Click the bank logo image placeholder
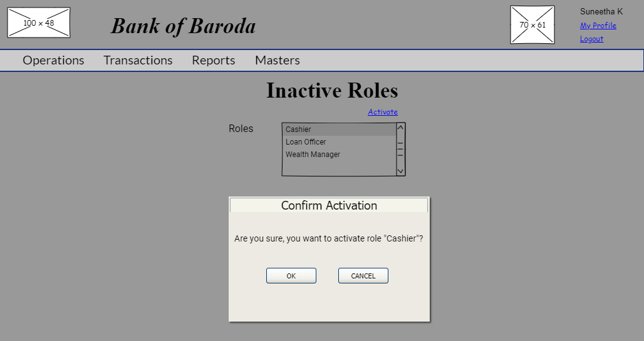The height and width of the screenshot is (341, 644). coord(39,23)
